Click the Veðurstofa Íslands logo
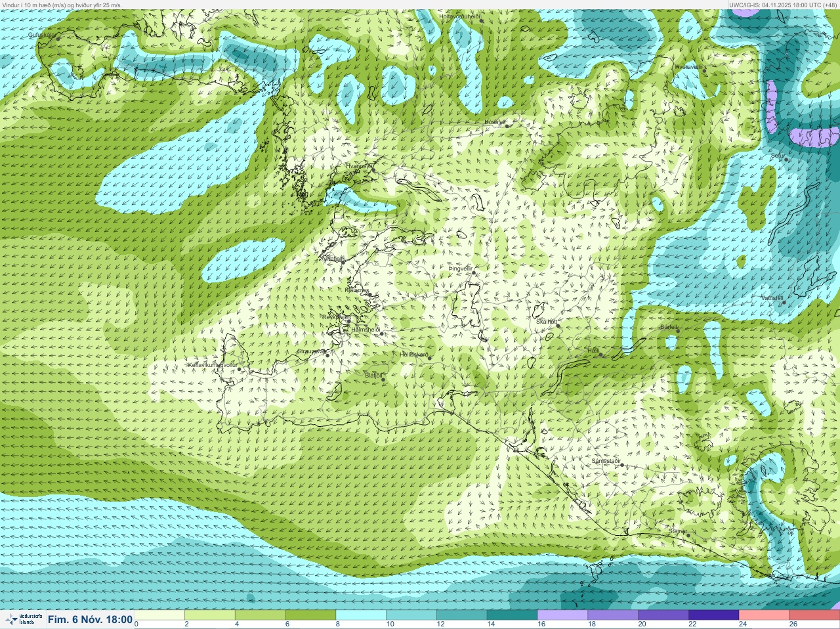 tap(23, 619)
